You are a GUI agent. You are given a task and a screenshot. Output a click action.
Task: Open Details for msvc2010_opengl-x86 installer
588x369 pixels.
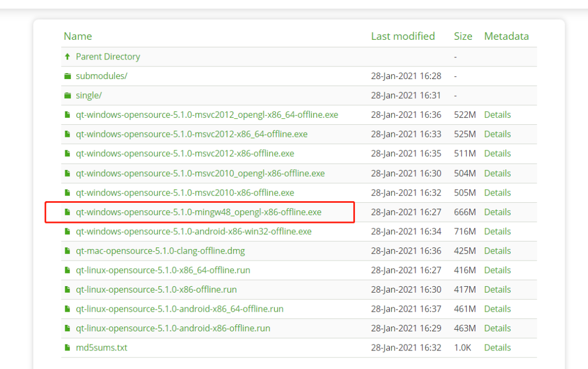(498, 173)
